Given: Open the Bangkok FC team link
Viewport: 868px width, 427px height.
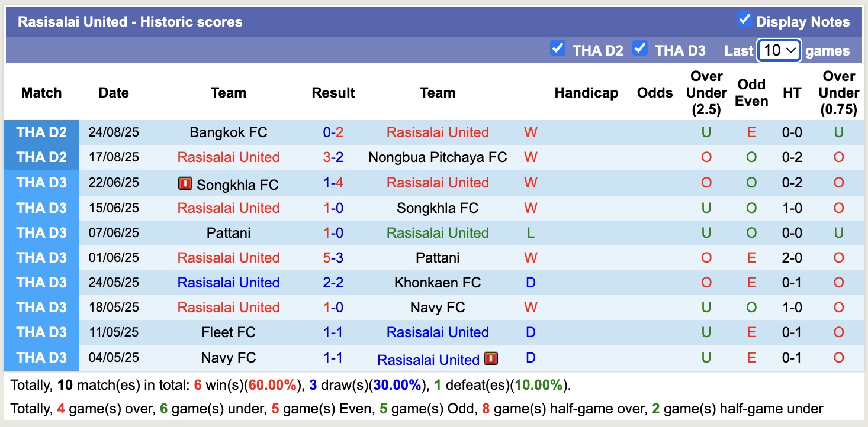Looking at the screenshot, I should coord(228,132).
